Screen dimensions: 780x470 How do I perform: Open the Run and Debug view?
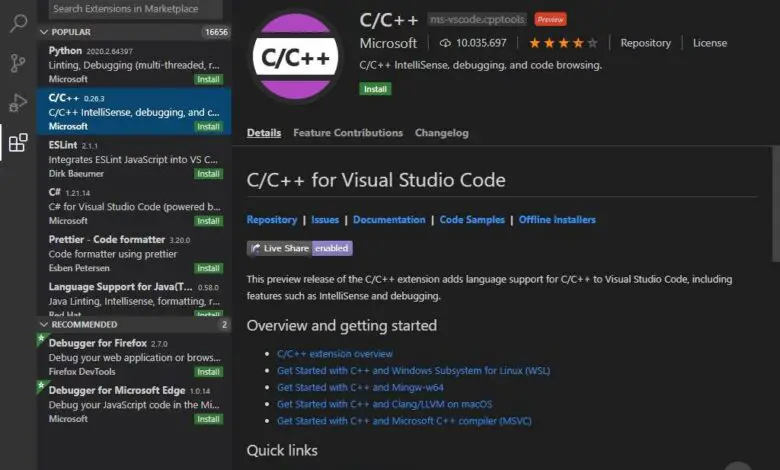tap(18, 102)
